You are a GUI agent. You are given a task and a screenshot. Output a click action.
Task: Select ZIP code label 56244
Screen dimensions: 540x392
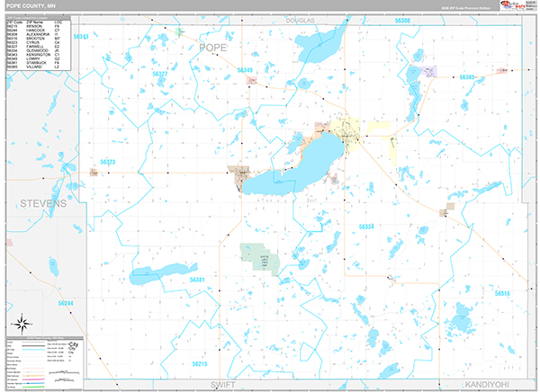(66, 303)
